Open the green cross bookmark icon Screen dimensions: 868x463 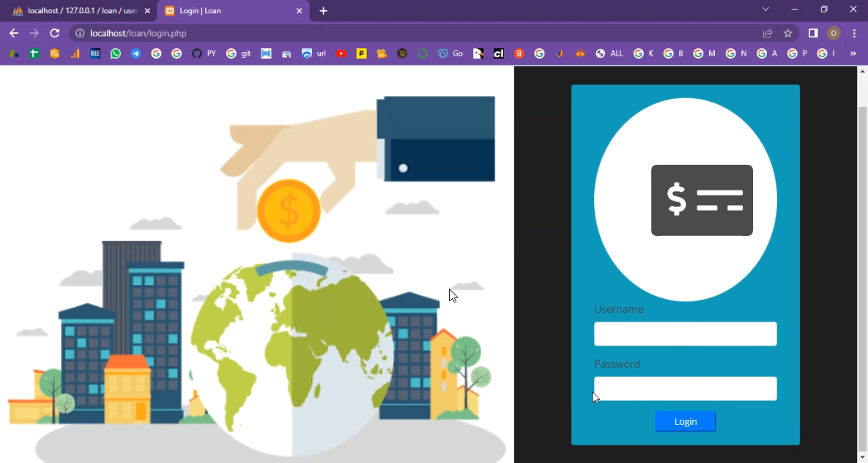(34, 53)
